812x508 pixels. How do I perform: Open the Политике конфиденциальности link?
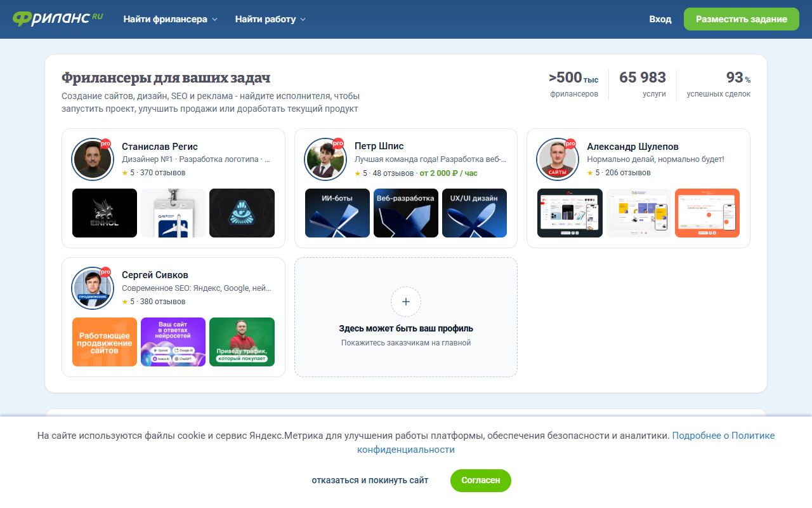click(x=566, y=443)
